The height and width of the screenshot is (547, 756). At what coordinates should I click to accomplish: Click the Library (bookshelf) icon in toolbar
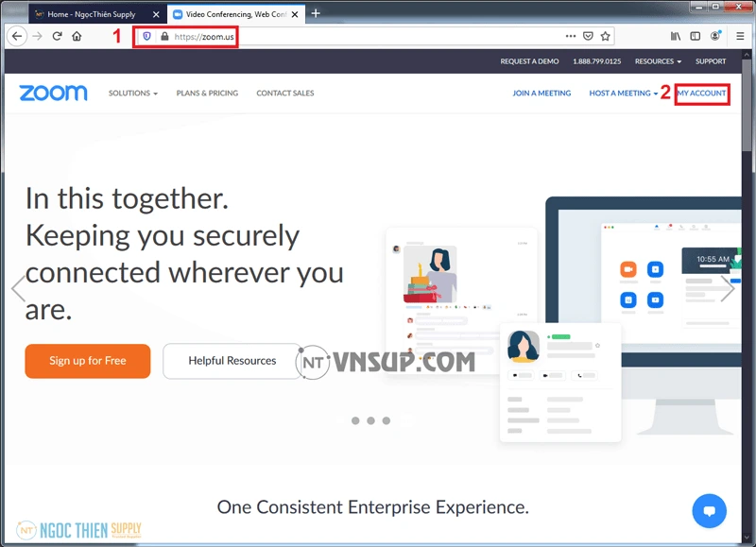click(674, 36)
